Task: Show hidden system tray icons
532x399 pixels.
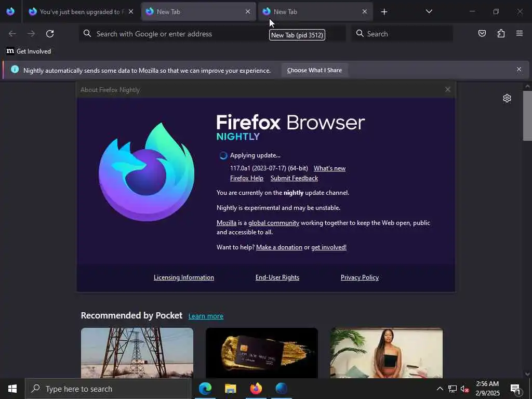Action: 440,389
